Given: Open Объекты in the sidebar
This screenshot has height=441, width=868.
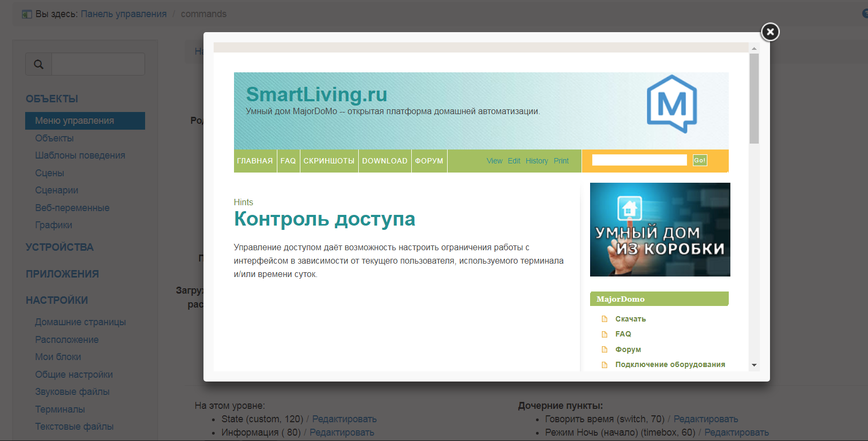Looking at the screenshot, I should pos(54,138).
